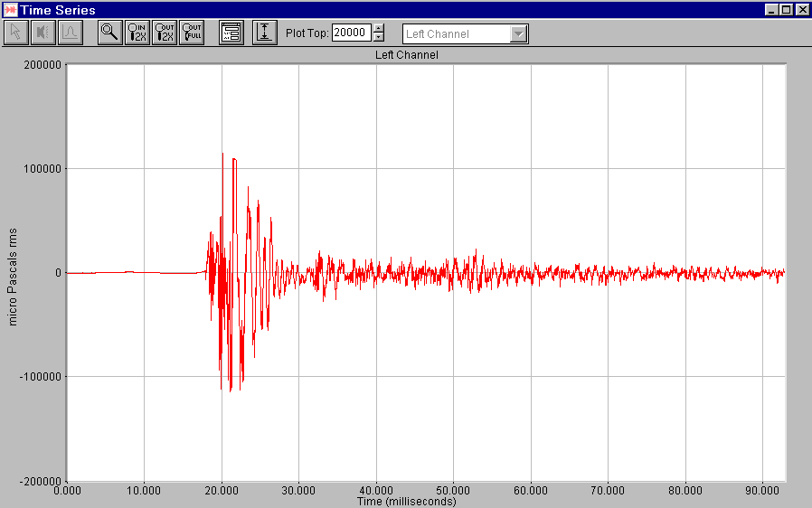The image size is (812, 508).
Task: Click the 70.000 x-axis tick label
Action: (x=608, y=491)
